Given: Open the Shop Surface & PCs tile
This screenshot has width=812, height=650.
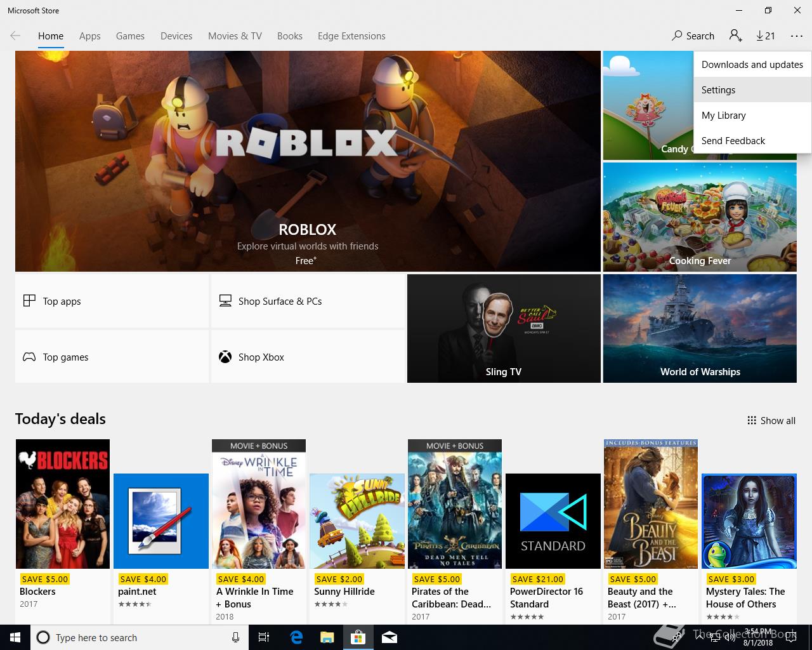Looking at the screenshot, I should point(308,301).
